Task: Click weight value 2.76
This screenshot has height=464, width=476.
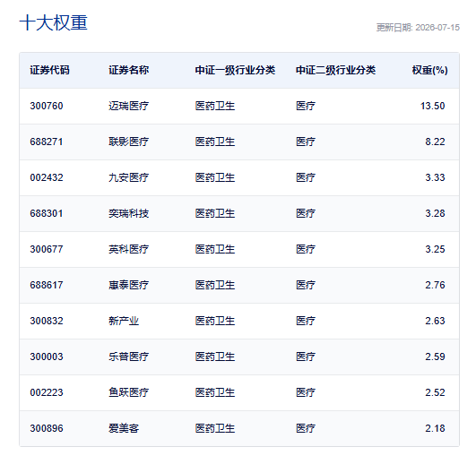Action: [x=435, y=285]
